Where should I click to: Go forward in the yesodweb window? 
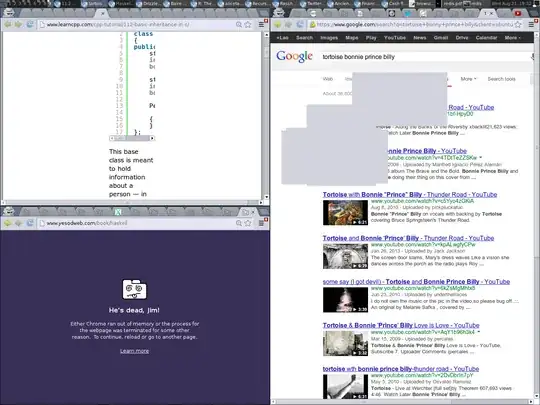(x=18, y=223)
